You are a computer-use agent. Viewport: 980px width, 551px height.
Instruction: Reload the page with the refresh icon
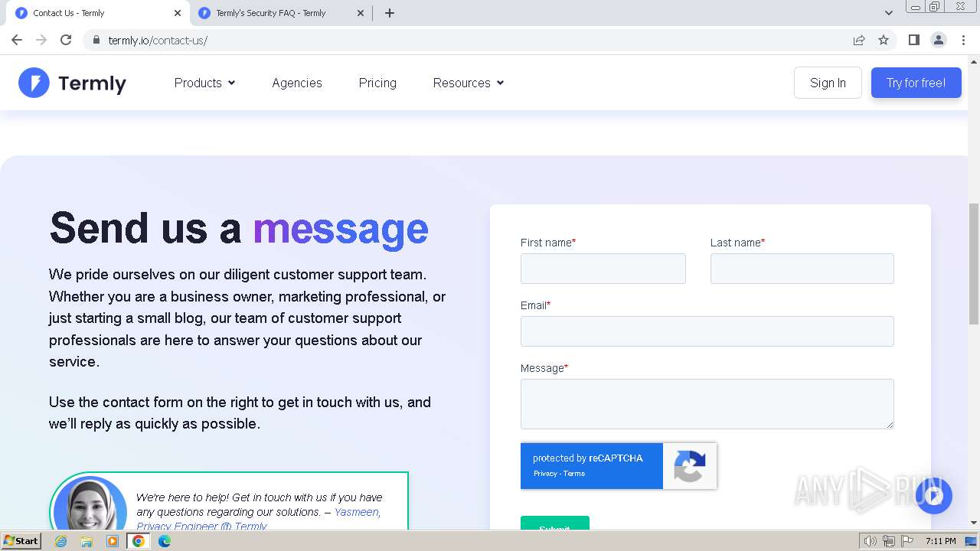66,40
